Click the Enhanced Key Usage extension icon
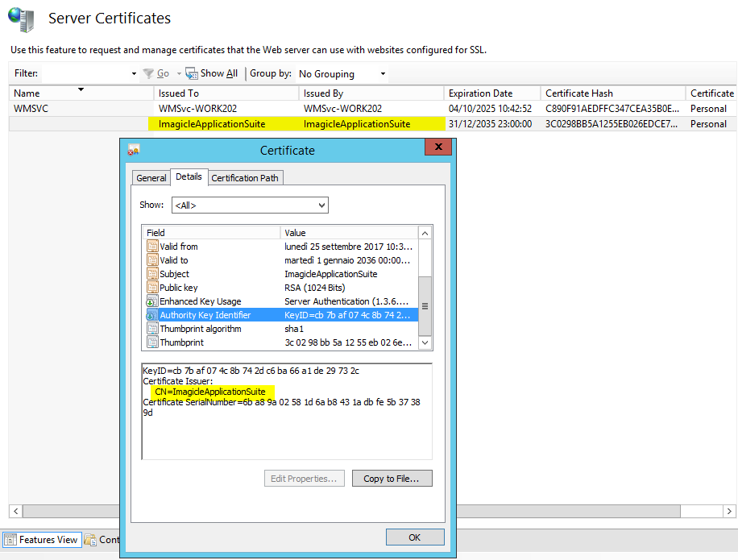The image size is (738, 560). 152,301
